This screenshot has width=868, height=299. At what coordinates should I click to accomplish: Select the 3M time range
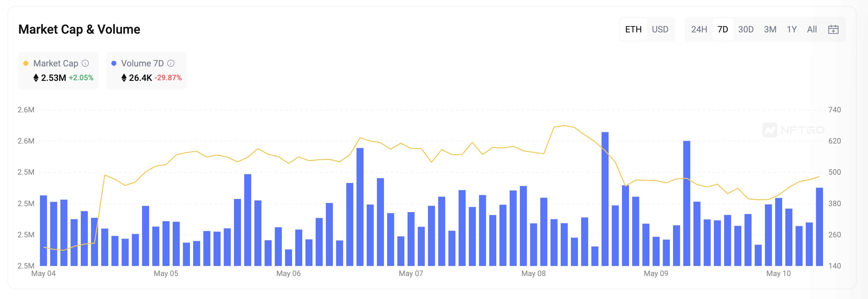(770, 29)
